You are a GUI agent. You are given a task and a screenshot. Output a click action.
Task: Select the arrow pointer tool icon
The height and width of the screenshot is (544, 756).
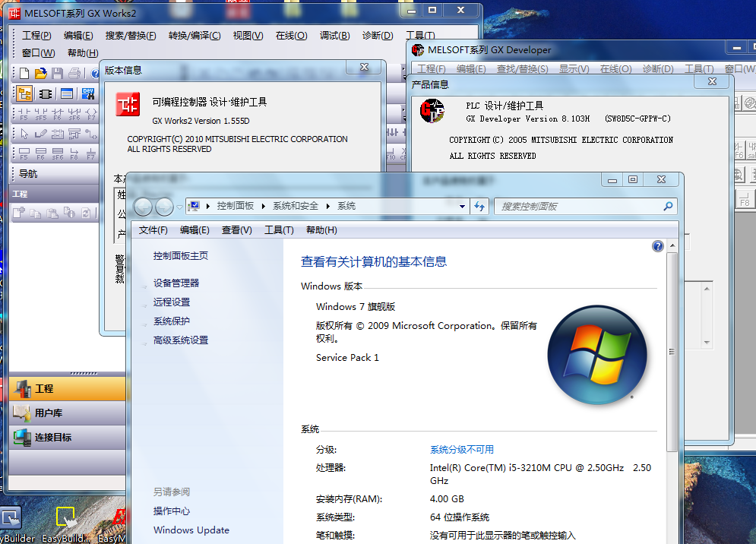coord(24,134)
